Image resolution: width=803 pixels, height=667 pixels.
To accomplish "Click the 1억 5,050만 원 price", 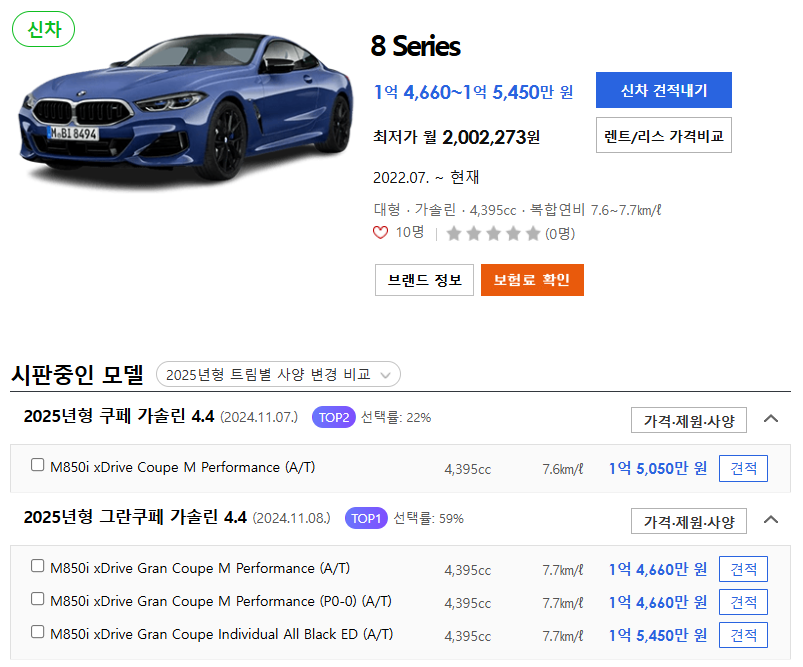I will [x=658, y=468].
